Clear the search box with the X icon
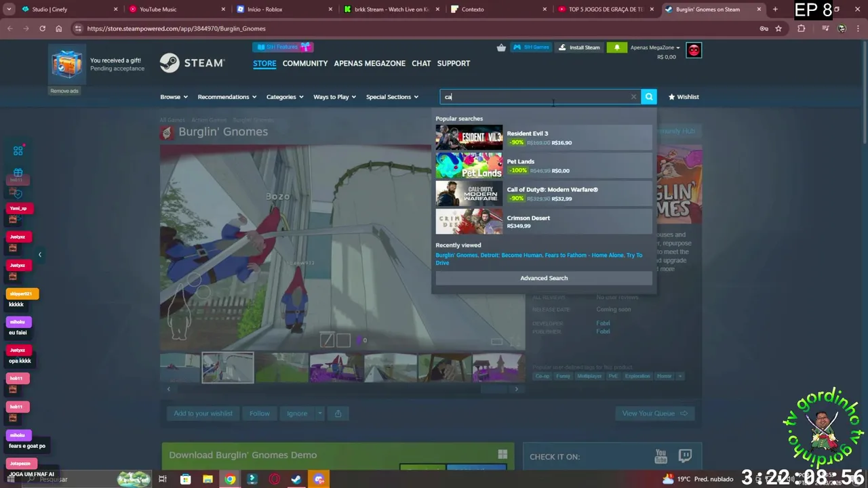The height and width of the screenshot is (488, 868). tap(633, 97)
